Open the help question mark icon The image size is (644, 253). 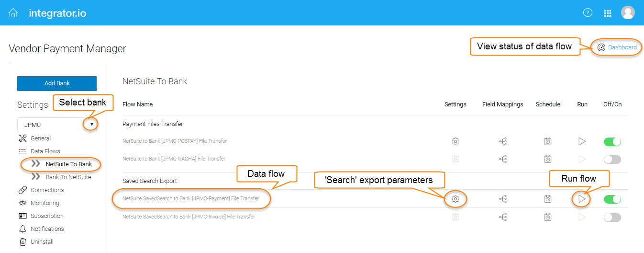[588, 13]
